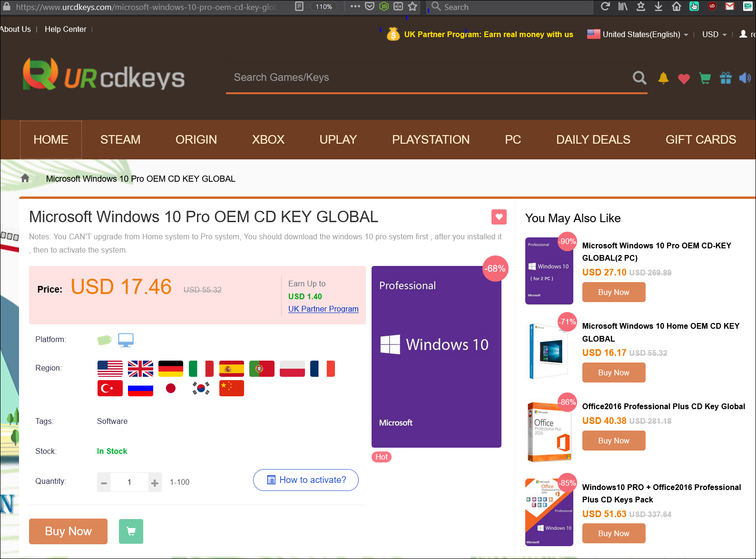Click the speaker announcement icon
This screenshot has height=559, width=756.
745,78
